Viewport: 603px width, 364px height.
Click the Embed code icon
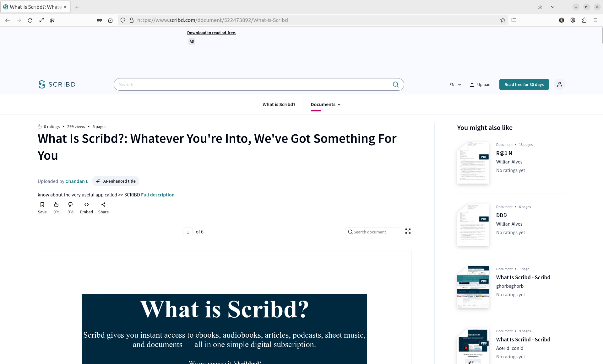[x=86, y=208]
